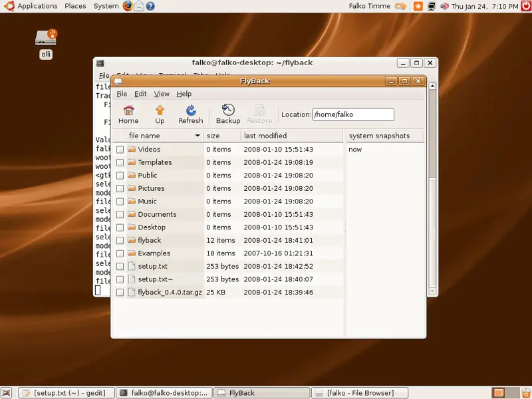Open the mail client panel launcher
This screenshot has height=399, width=532.
pyautogui.click(x=139, y=6)
